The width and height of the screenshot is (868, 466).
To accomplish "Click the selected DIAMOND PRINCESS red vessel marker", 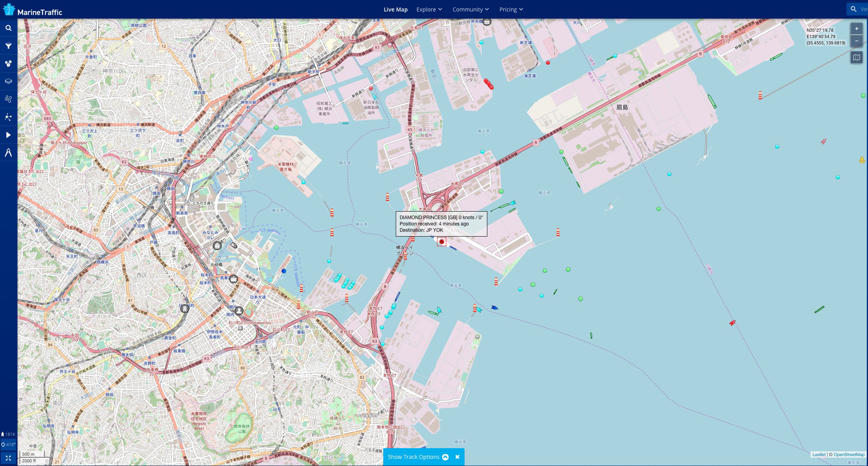I will [x=442, y=242].
